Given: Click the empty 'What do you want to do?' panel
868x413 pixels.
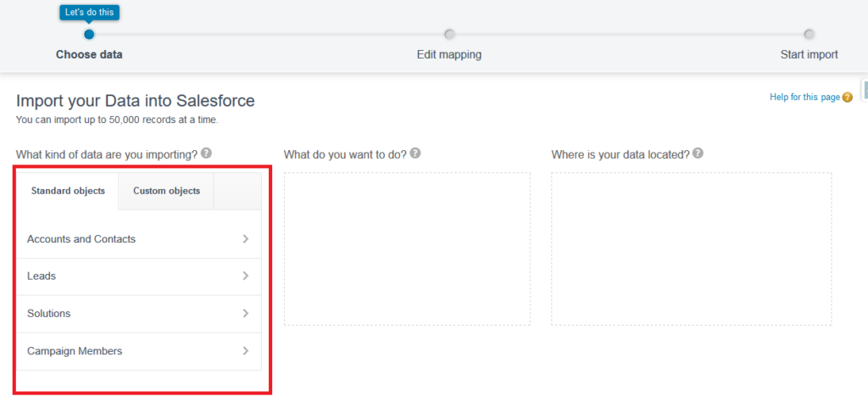Looking at the screenshot, I should click(408, 248).
